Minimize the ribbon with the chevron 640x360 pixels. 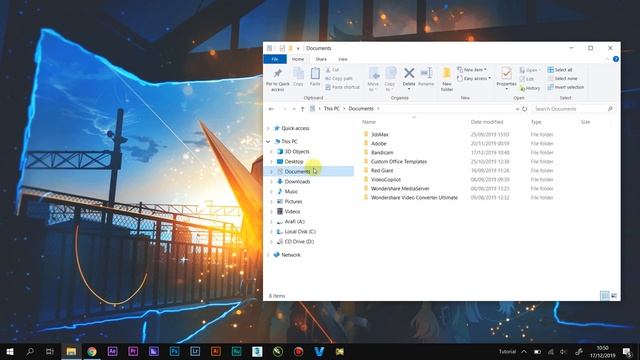point(607,59)
